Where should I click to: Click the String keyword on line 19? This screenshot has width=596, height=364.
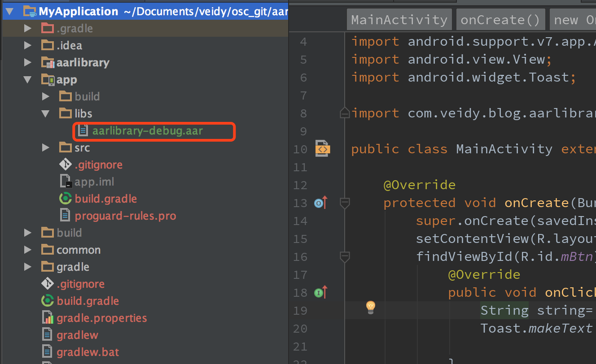[504, 311]
